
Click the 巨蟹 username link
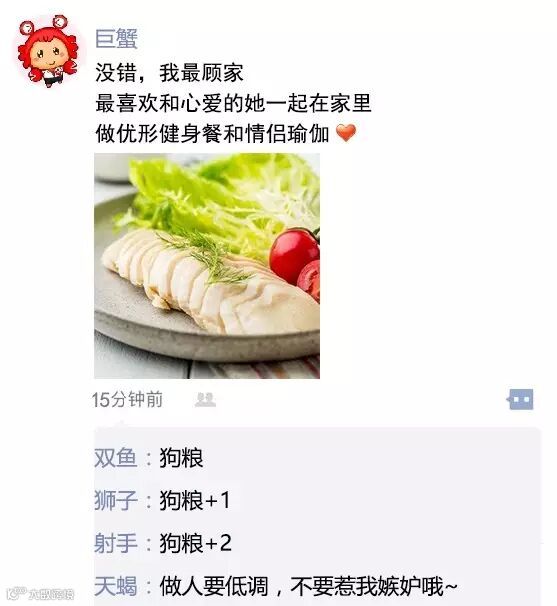click(116, 39)
